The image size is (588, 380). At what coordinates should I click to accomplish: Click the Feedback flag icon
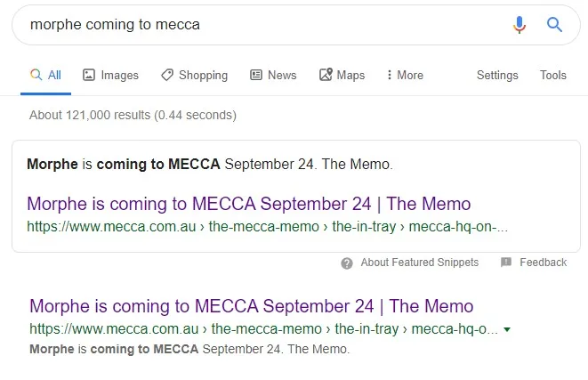click(x=506, y=263)
